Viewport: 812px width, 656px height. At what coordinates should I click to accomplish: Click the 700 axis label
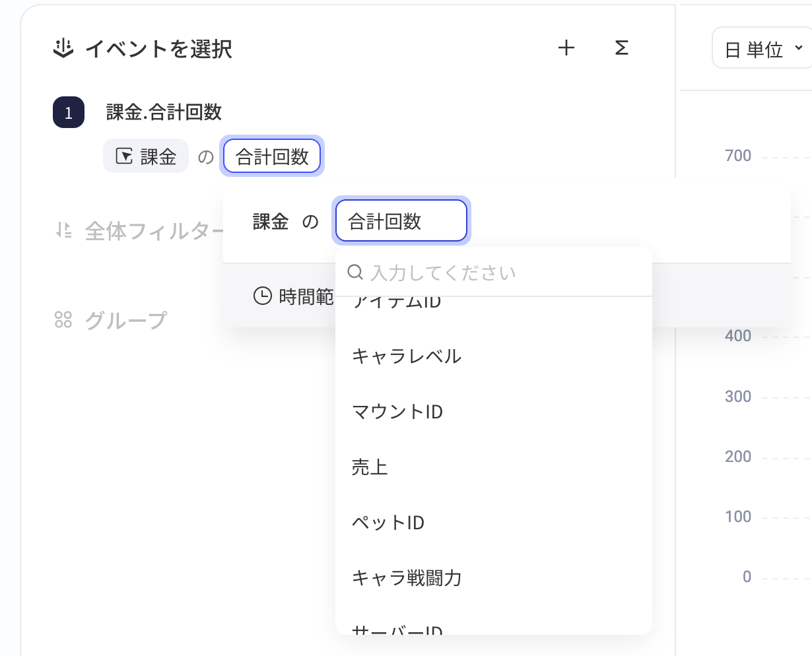[x=738, y=156]
